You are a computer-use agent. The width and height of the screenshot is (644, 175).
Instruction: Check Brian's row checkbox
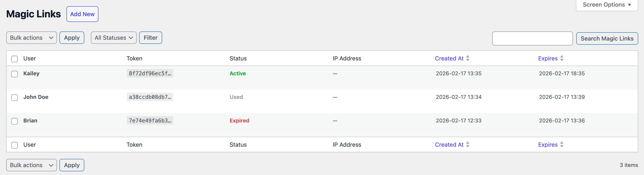[x=14, y=121]
